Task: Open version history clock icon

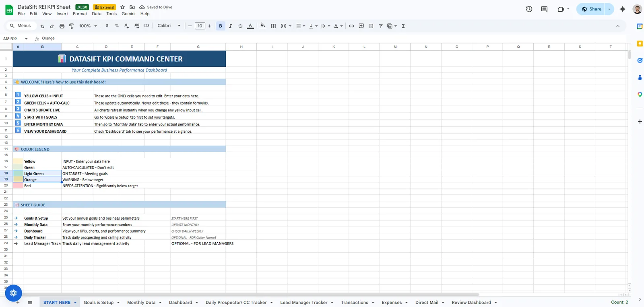Action: tap(529, 9)
